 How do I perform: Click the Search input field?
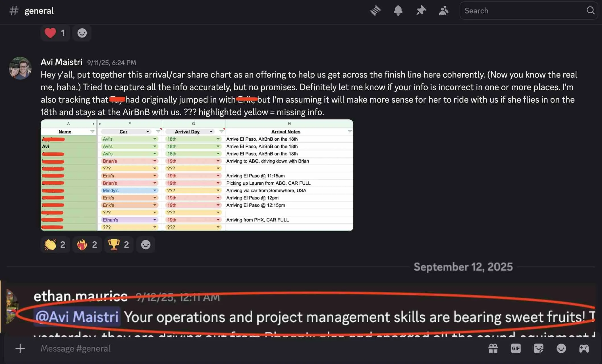click(523, 11)
